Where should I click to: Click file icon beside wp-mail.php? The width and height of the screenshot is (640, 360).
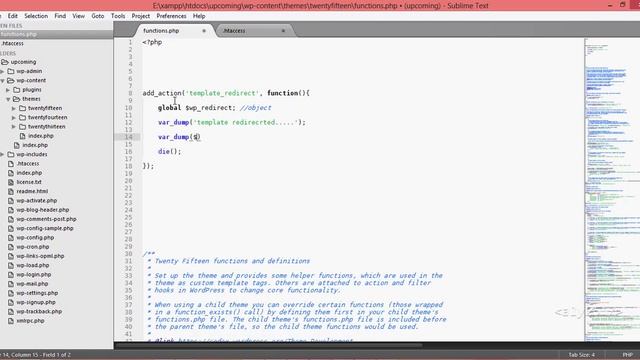11,284
